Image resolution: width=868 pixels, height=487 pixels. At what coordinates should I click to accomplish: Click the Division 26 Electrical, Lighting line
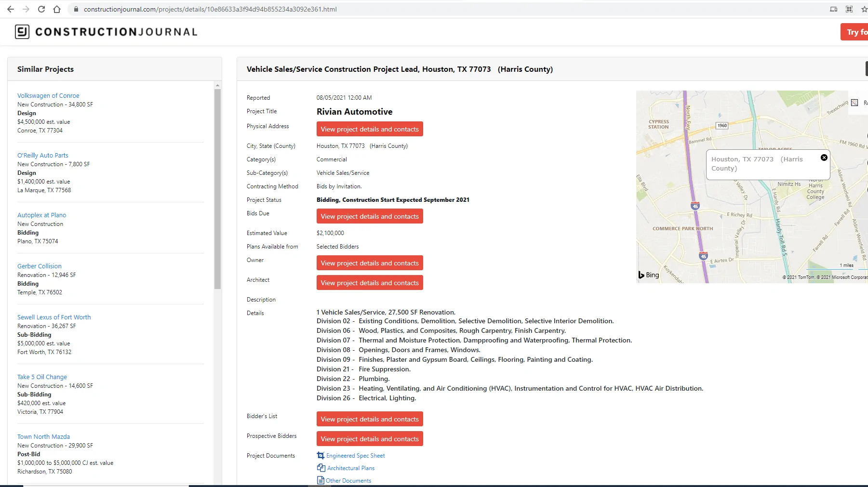point(366,398)
